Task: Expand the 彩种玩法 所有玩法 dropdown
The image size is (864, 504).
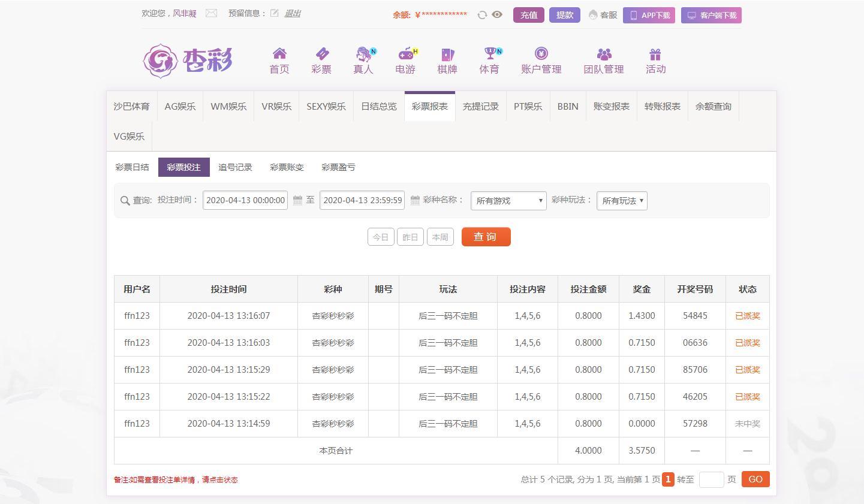Action: coord(622,201)
